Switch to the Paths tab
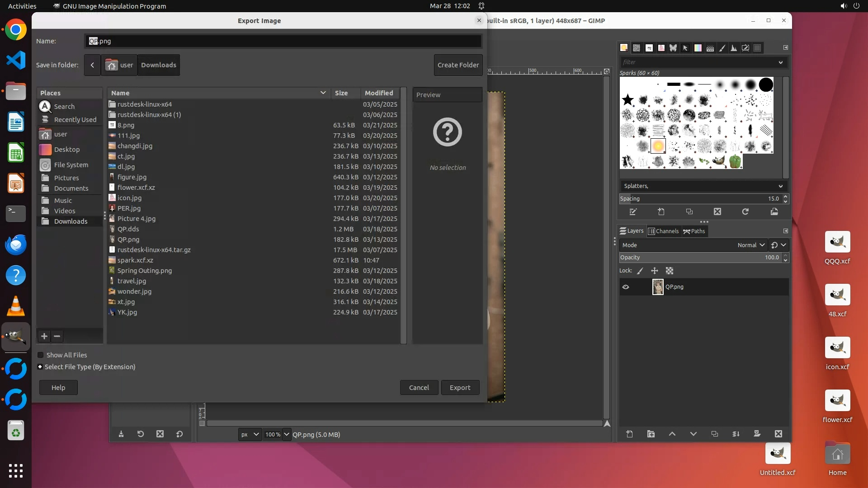 [694, 231]
